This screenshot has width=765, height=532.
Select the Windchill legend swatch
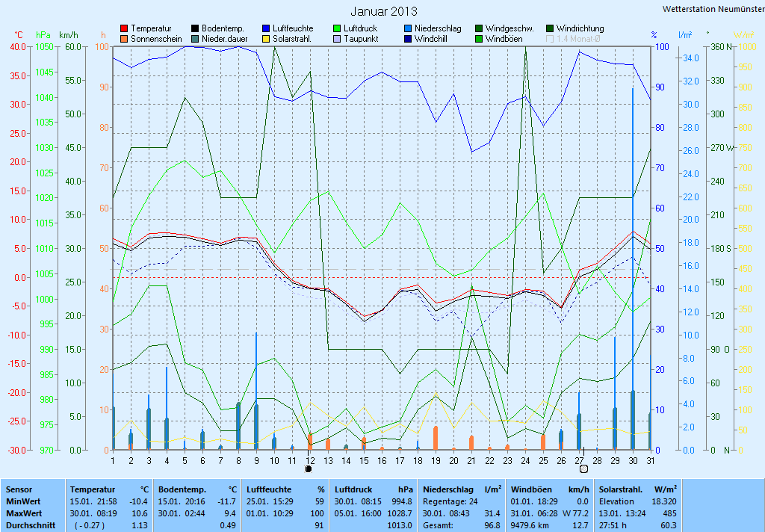click(408, 39)
